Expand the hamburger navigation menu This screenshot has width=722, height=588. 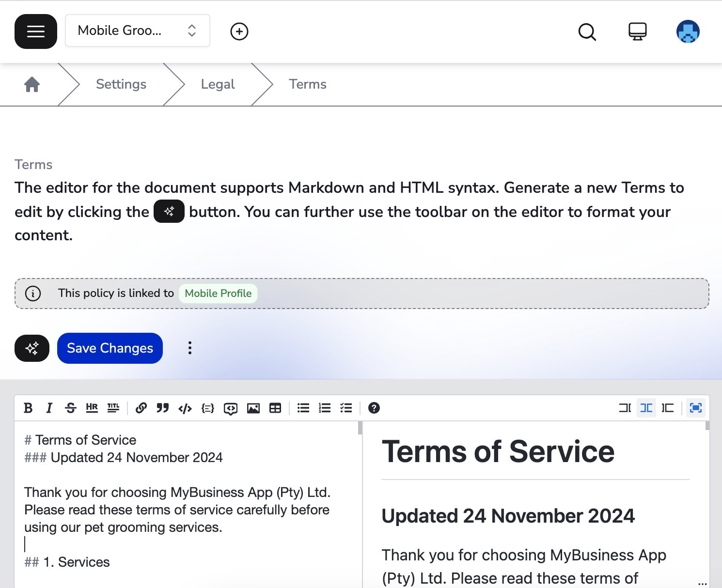tap(35, 31)
